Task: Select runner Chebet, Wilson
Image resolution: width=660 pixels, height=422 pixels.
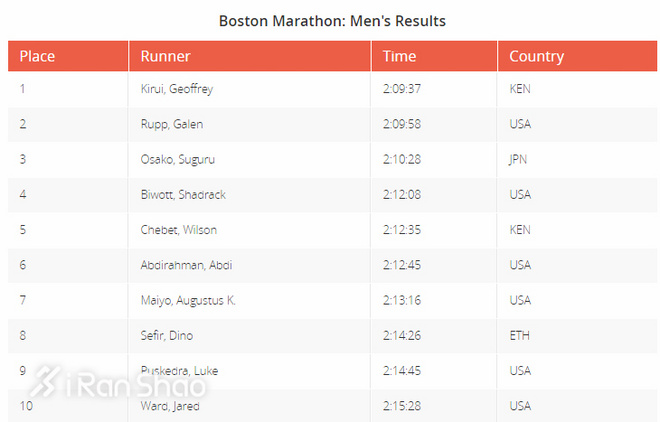Action: [x=179, y=229]
